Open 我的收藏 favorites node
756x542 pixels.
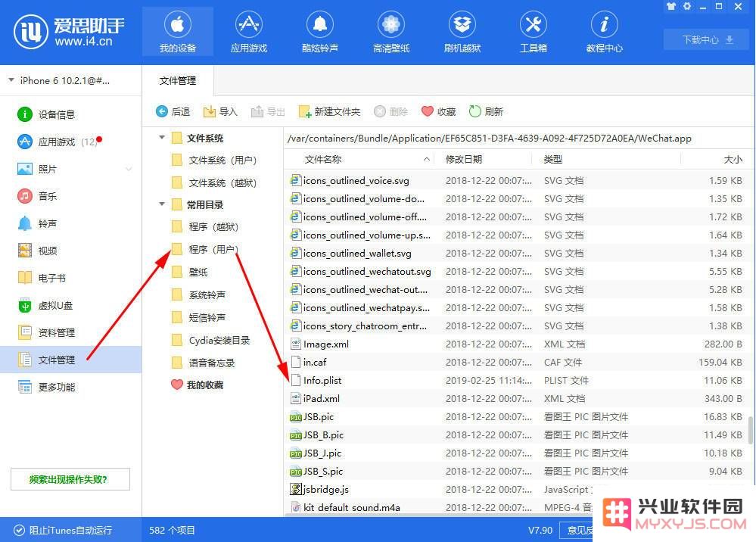pyautogui.click(x=198, y=385)
